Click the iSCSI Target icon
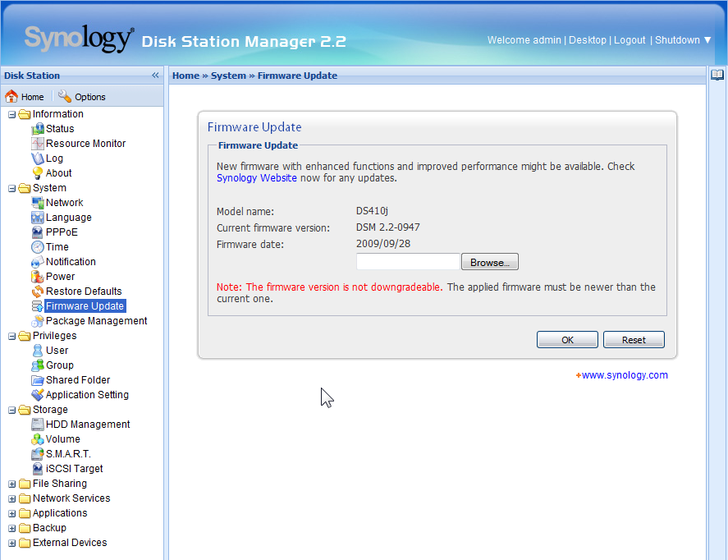This screenshot has height=560, width=728. pyautogui.click(x=38, y=469)
